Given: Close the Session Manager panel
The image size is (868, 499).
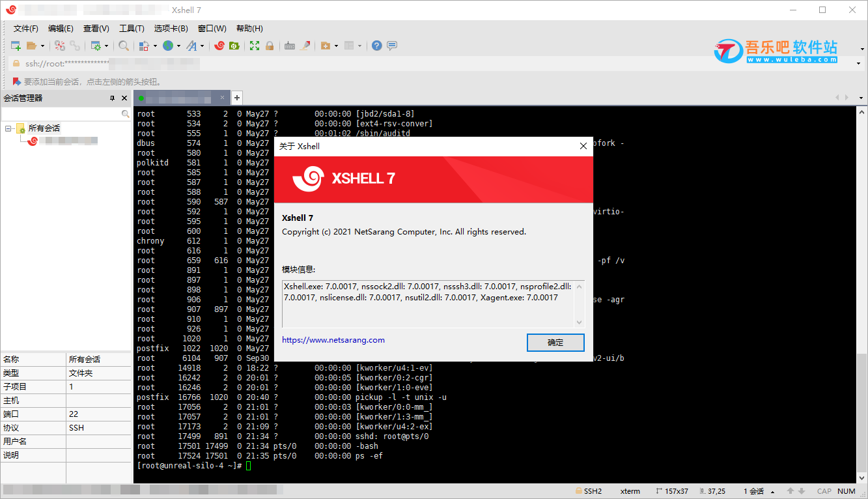Looking at the screenshot, I should pyautogui.click(x=124, y=98).
